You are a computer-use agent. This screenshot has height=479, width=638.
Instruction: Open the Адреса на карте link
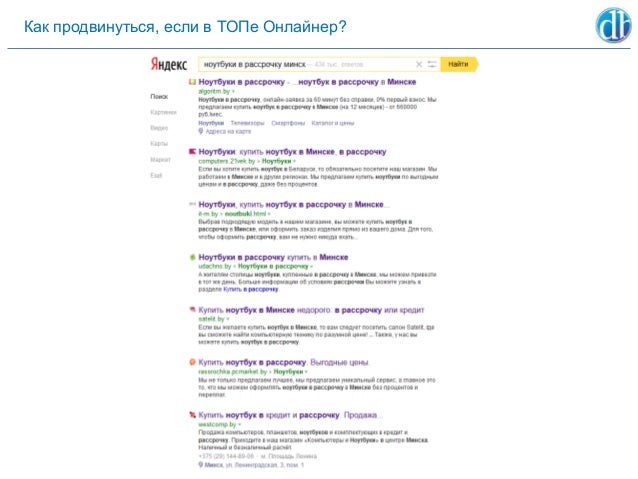click(x=228, y=131)
